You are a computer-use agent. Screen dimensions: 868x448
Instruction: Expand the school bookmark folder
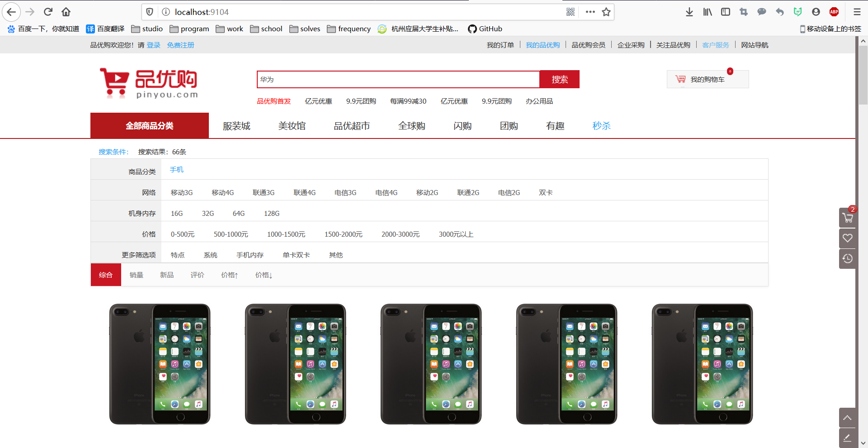pyautogui.click(x=266, y=29)
